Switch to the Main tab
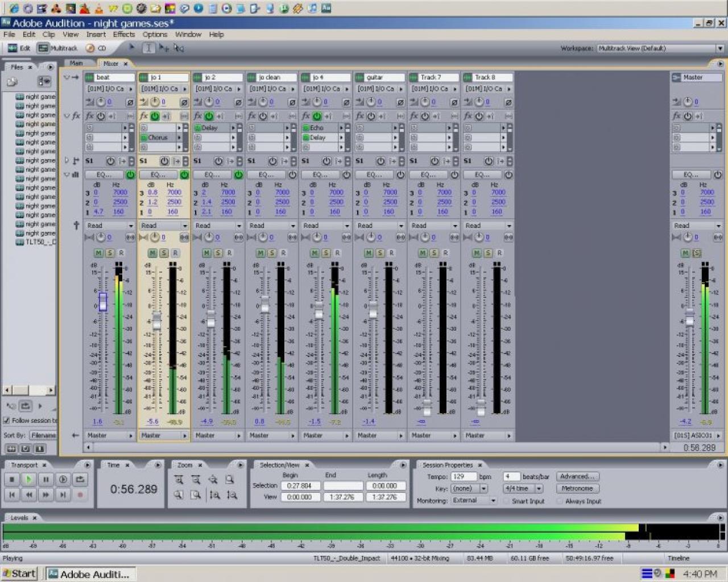728x582 pixels. click(x=76, y=63)
